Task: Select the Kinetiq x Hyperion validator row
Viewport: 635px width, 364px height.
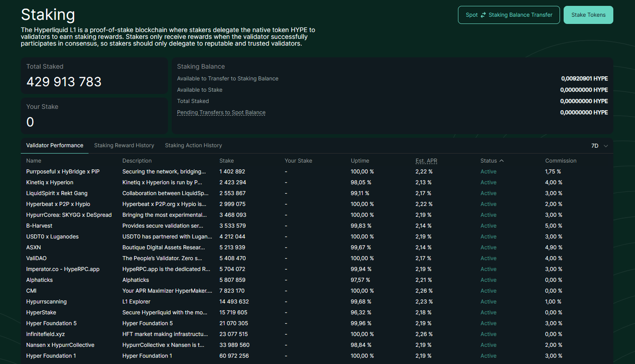Action: pos(317,182)
